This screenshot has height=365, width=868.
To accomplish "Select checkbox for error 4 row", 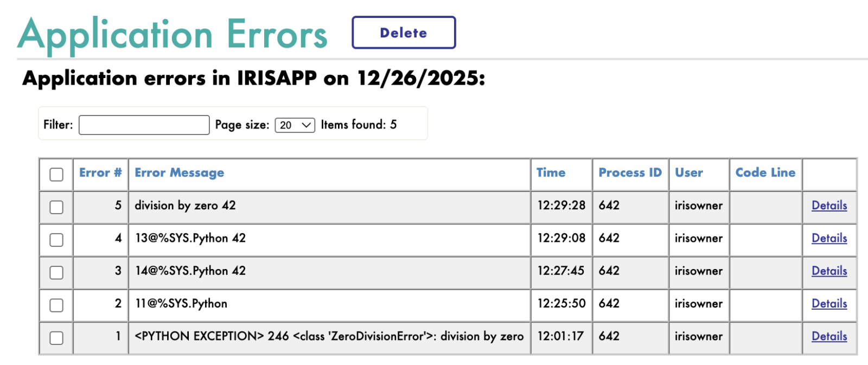I will pyautogui.click(x=56, y=240).
